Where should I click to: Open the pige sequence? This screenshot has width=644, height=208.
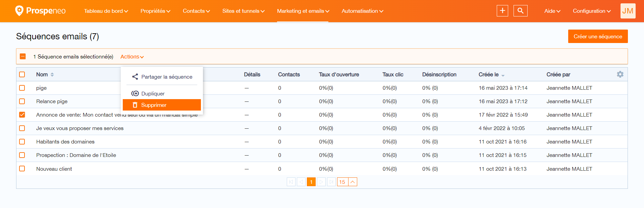tap(41, 88)
